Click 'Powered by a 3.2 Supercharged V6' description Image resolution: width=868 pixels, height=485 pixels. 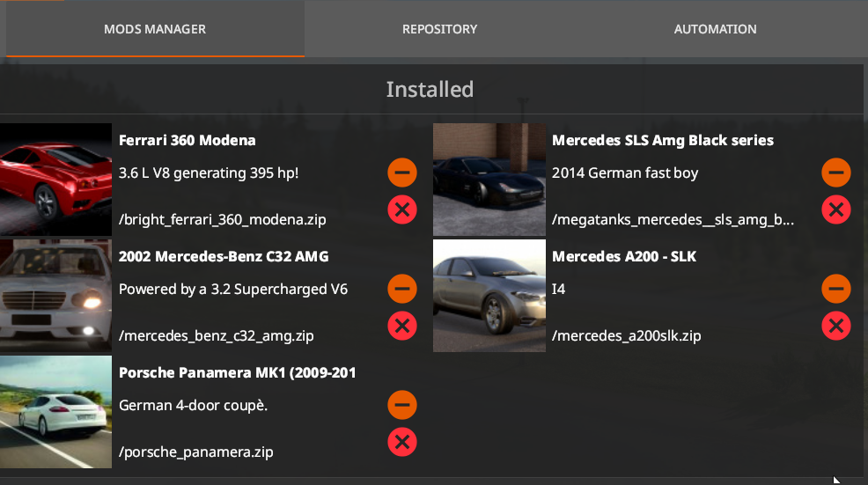click(233, 290)
